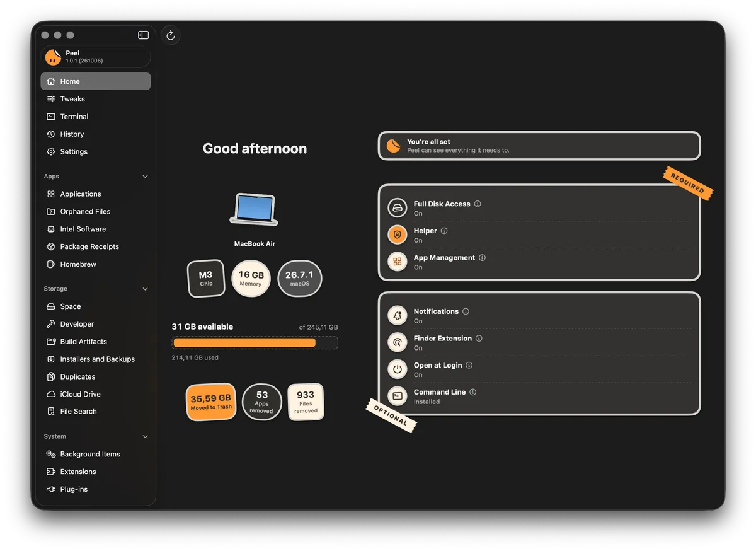Click the orange disk usage bar
756x551 pixels.
(244, 343)
